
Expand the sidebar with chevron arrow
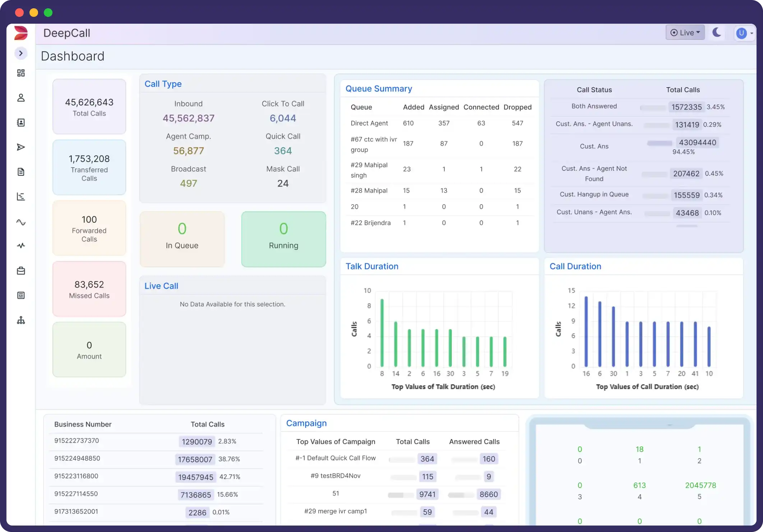point(21,53)
